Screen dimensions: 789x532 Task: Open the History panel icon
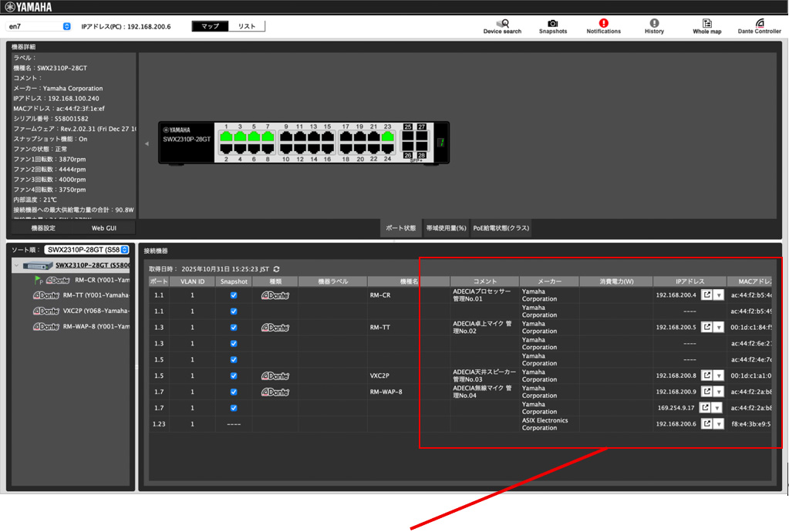click(x=654, y=26)
